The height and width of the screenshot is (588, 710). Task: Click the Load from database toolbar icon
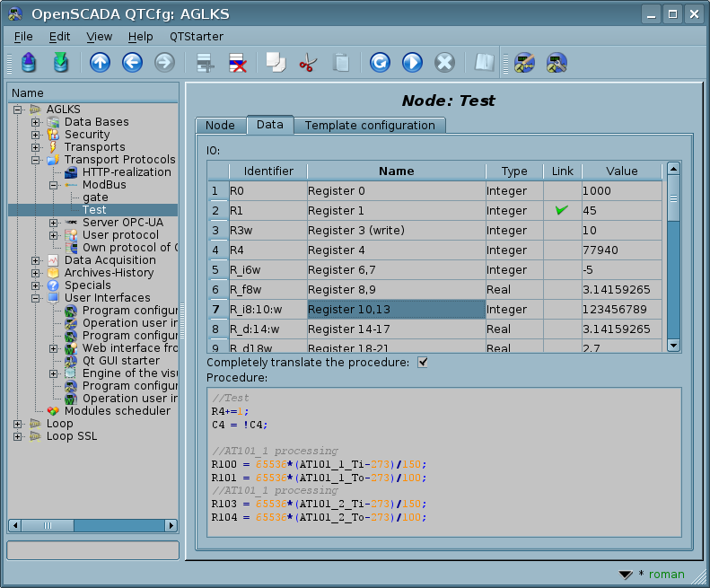pos(29,63)
